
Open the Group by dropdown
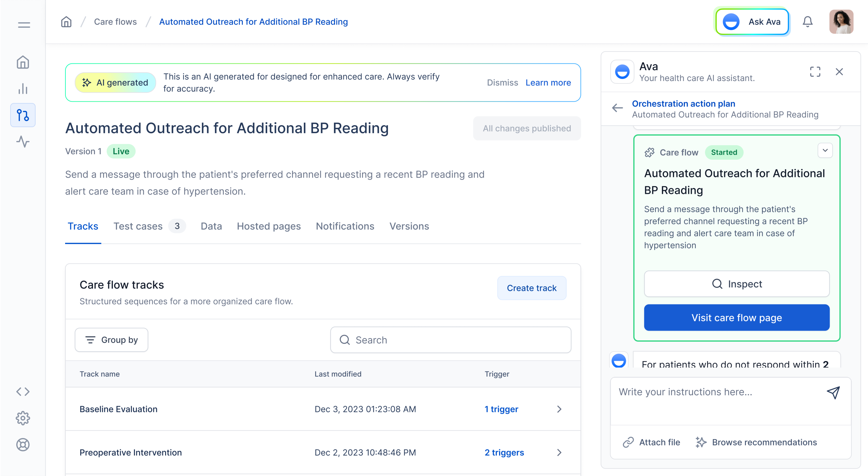pyautogui.click(x=111, y=340)
